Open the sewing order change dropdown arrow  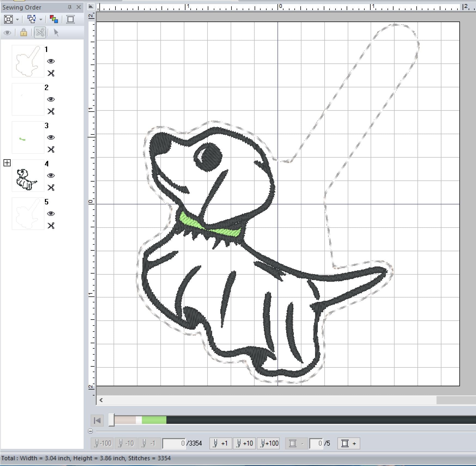[41, 19]
